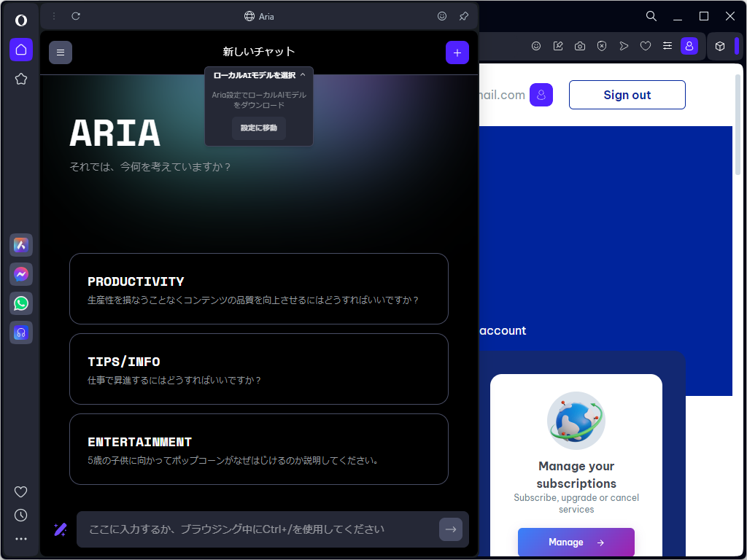The width and height of the screenshot is (747, 560).
Task: Take a snapshot with the camera icon
Action: [579, 45]
